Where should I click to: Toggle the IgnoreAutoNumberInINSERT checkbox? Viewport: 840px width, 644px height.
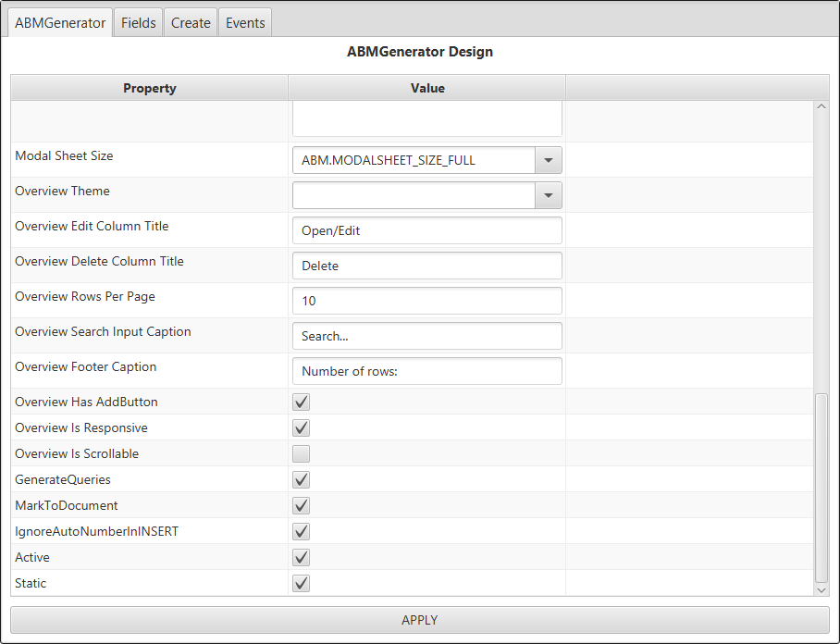pyautogui.click(x=301, y=532)
